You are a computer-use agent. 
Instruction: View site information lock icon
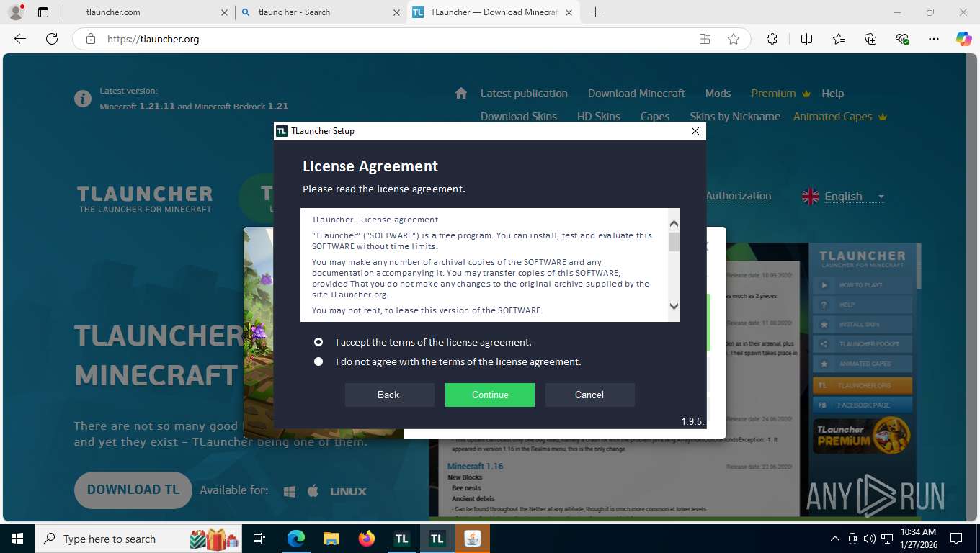tap(90, 39)
